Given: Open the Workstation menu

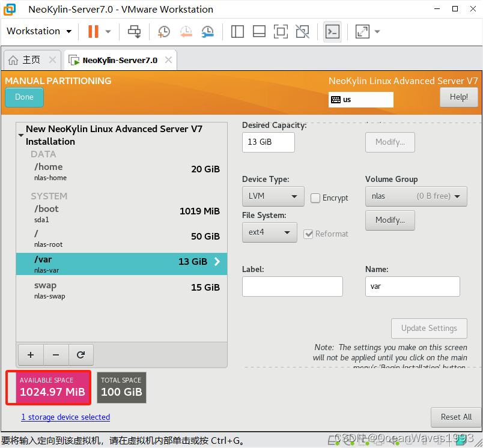Looking at the screenshot, I should coord(39,31).
